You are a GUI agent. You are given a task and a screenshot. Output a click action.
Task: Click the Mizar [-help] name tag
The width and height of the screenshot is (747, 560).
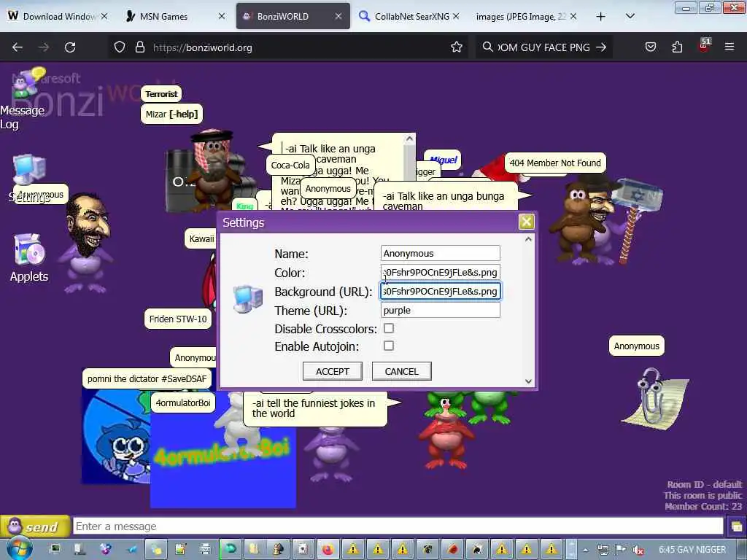pos(171,114)
